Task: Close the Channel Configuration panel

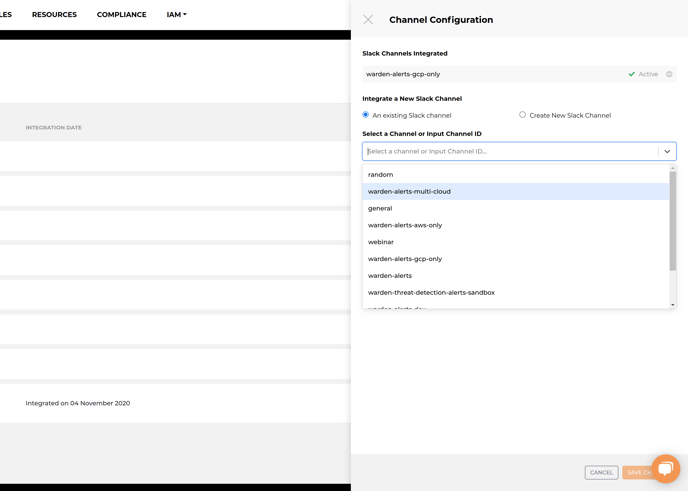Action: click(x=368, y=20)
